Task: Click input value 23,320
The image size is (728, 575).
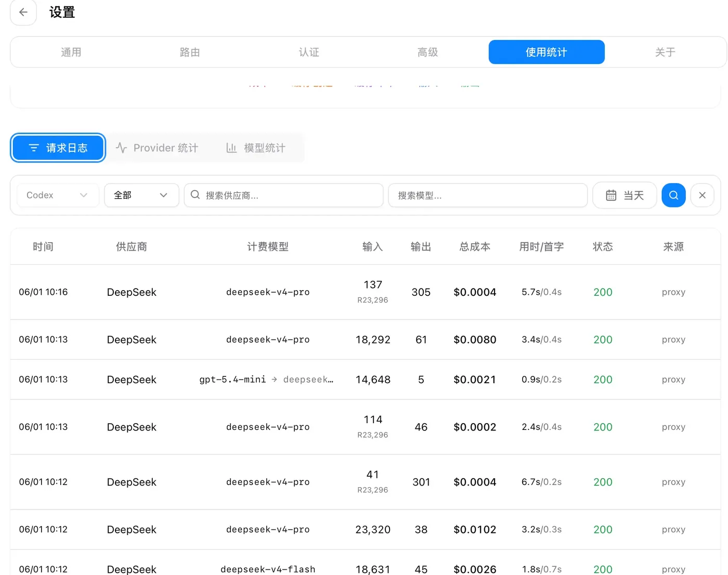Action: tap(373, 529)
